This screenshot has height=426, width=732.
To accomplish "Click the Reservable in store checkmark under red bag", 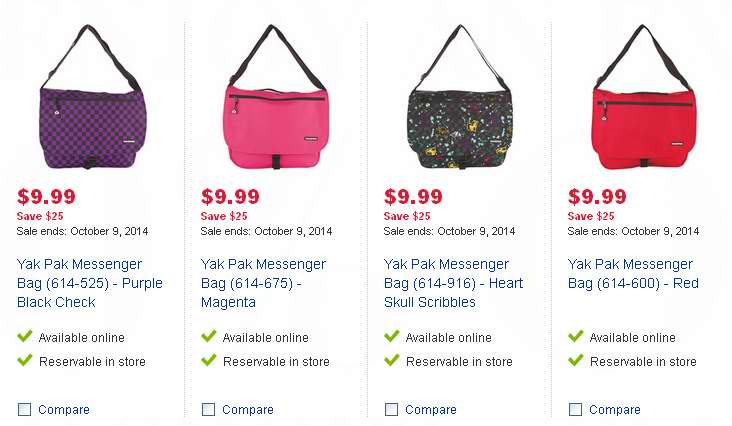I will [x=576, y=360].
